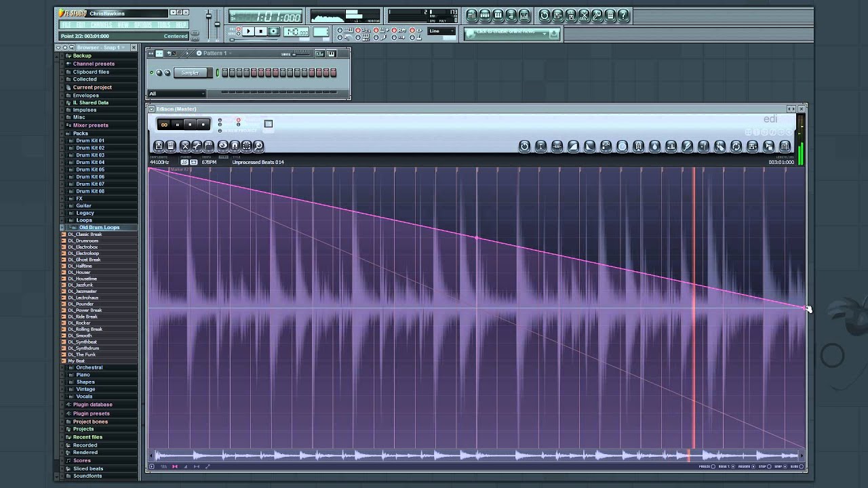The width and height of the screenshot is (868, 488).
Task: Click the download icon in news panel
Action: [554, 33]
